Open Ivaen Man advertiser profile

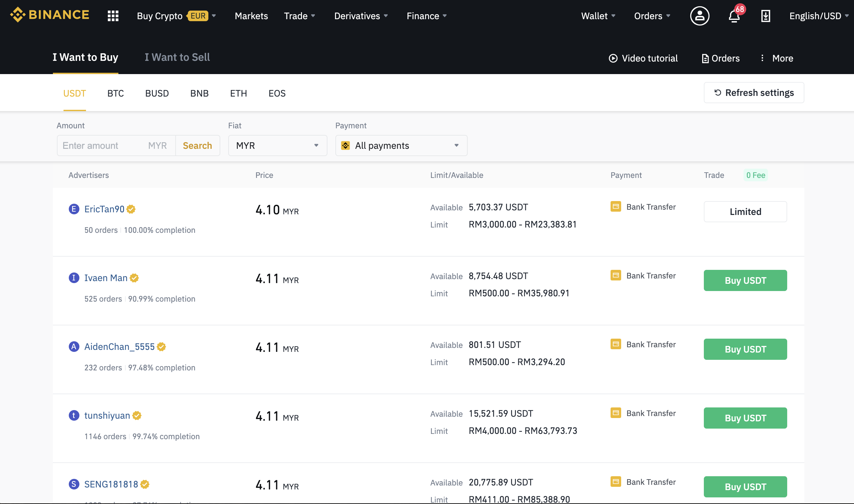tap(106, 278)
